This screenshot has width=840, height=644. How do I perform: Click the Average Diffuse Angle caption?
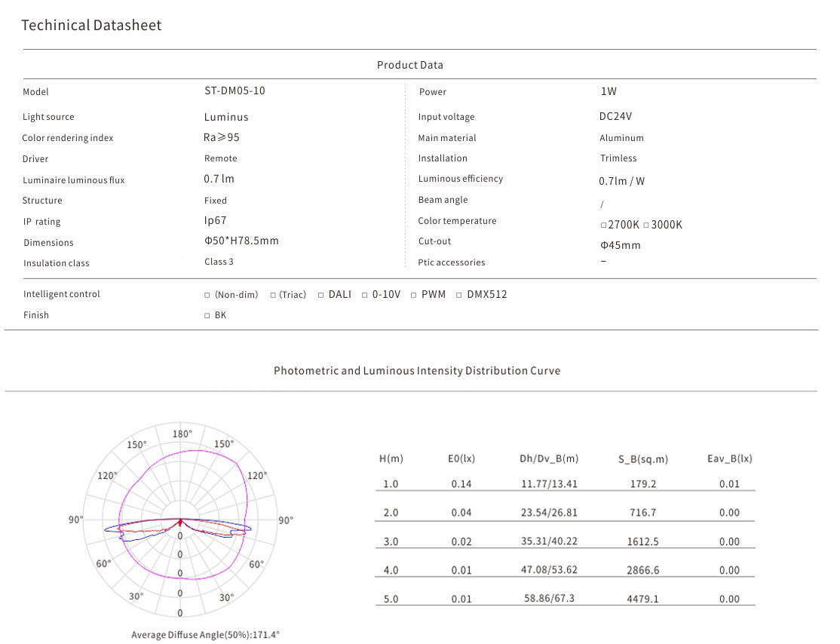[x=205, y=635]
